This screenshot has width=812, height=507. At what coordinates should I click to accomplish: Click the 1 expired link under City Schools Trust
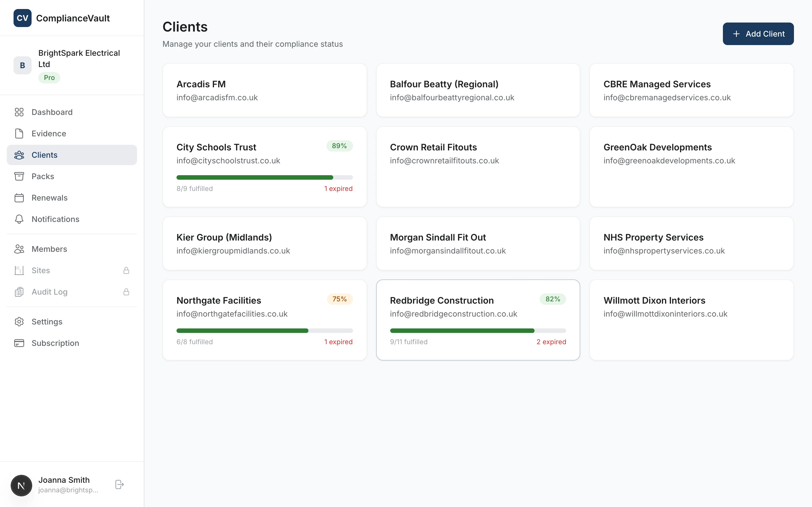coord(338,188)
